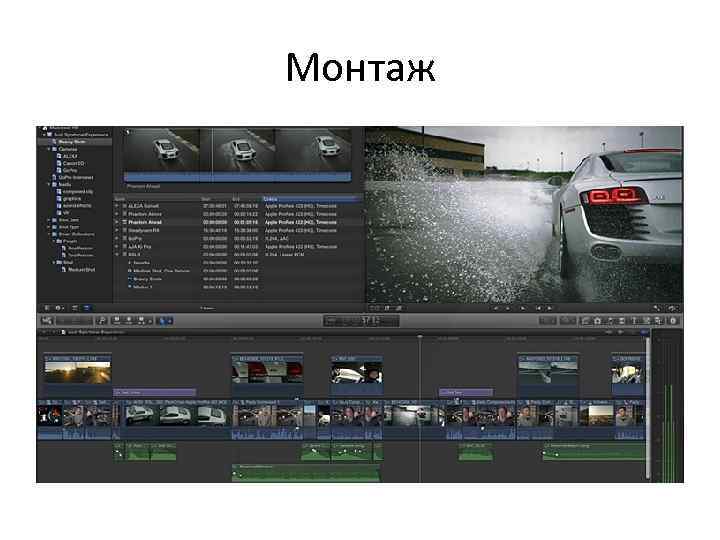Expand the Steadycam R8 clip row

pos(118,231)
